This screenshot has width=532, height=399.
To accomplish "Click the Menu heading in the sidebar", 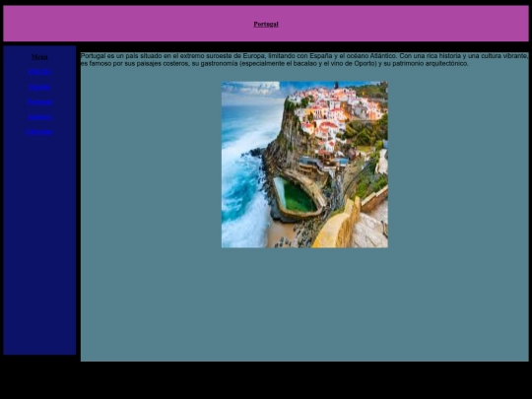I will pyautogui.click(x=39, y=57).
